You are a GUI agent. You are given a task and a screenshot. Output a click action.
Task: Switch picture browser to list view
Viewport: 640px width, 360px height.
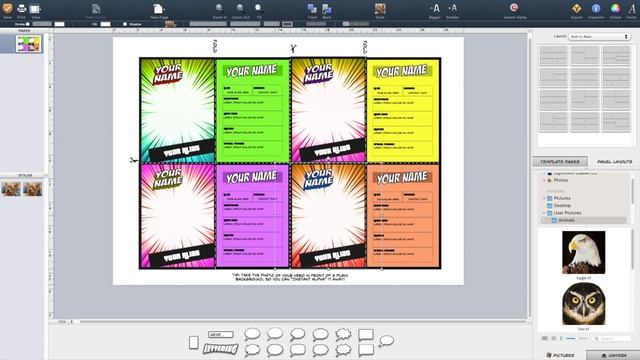[x=544, y=338]
